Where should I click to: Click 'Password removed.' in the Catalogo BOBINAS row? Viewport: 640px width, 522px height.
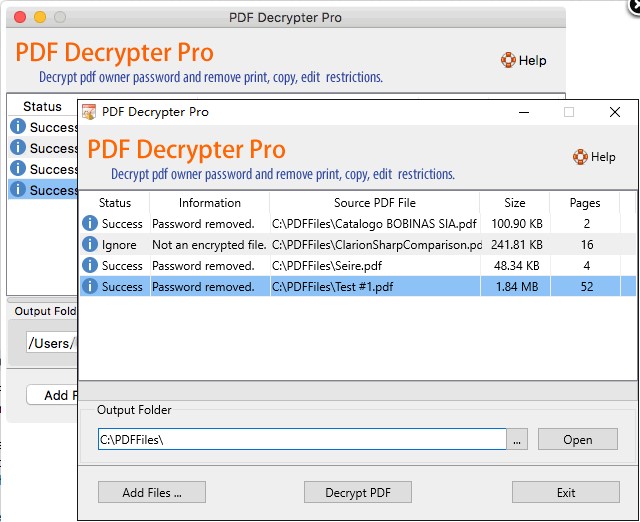tap(203, 224)
